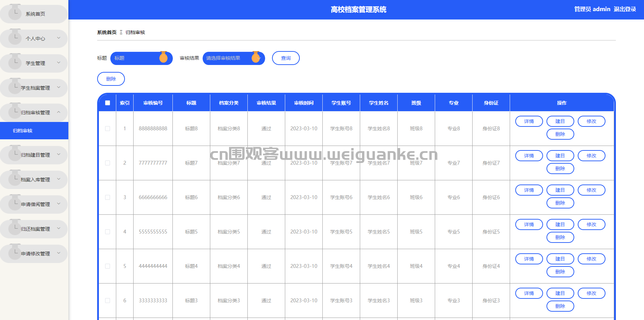Toggle the select-all checkbox in table header
Viewport: 644px width, 320px height.
(x=108, y=103)
